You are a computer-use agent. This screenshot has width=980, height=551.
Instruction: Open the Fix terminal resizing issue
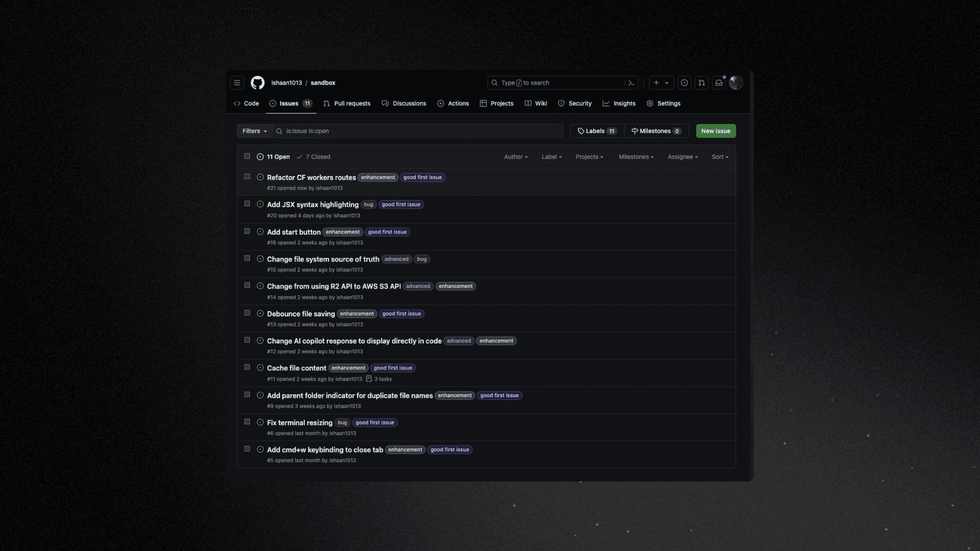click(299, 422)
